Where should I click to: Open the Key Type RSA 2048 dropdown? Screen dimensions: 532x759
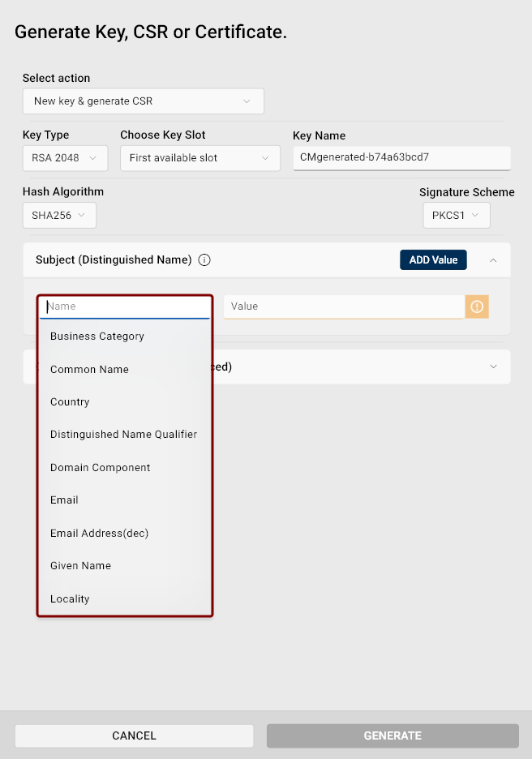coord(65,158)
